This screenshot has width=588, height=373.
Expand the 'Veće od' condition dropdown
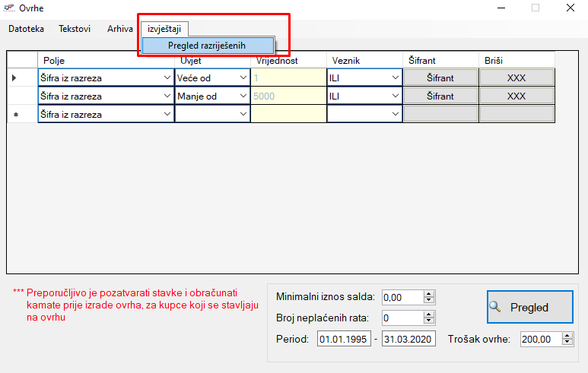243,77
